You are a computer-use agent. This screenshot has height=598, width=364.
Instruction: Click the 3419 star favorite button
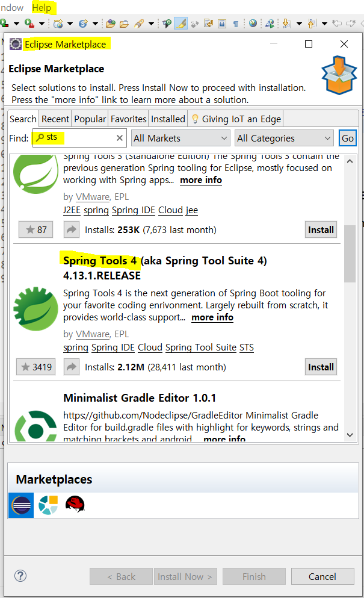pyautogui.click(x=36, y=367)
